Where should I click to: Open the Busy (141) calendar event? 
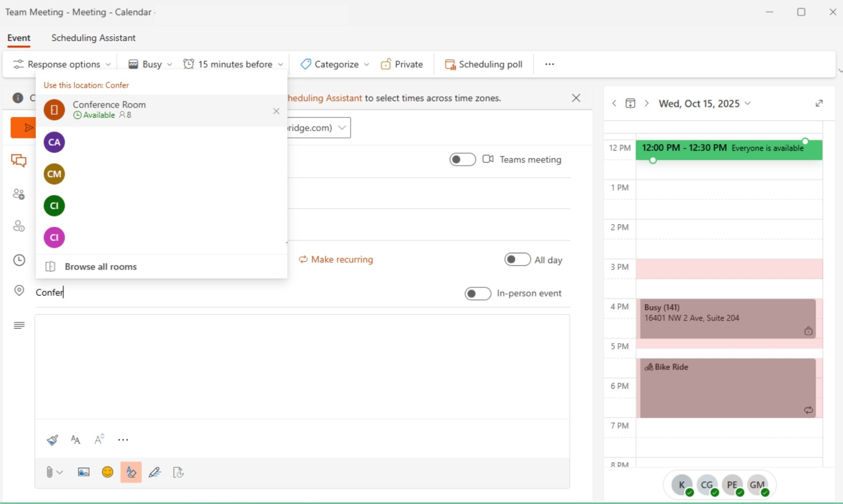pos(728,319)
